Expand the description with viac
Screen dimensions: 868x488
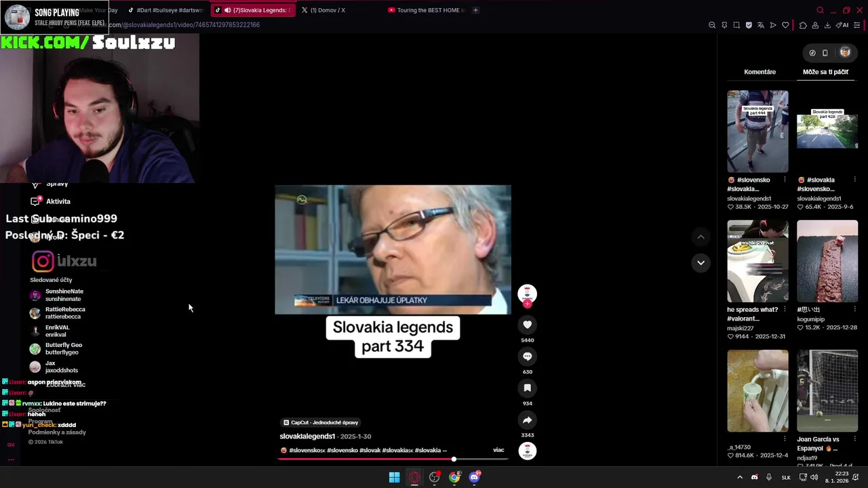click(498, 450)
